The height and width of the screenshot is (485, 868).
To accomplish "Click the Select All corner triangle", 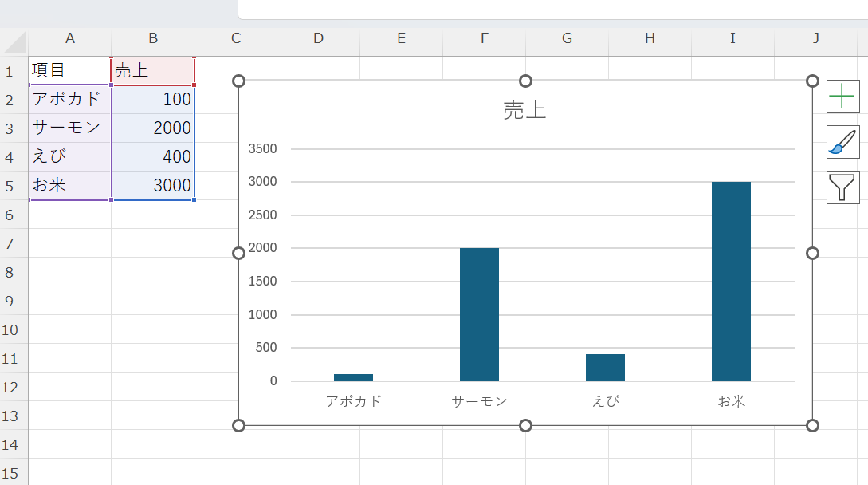I will click(x=14, y=42).
